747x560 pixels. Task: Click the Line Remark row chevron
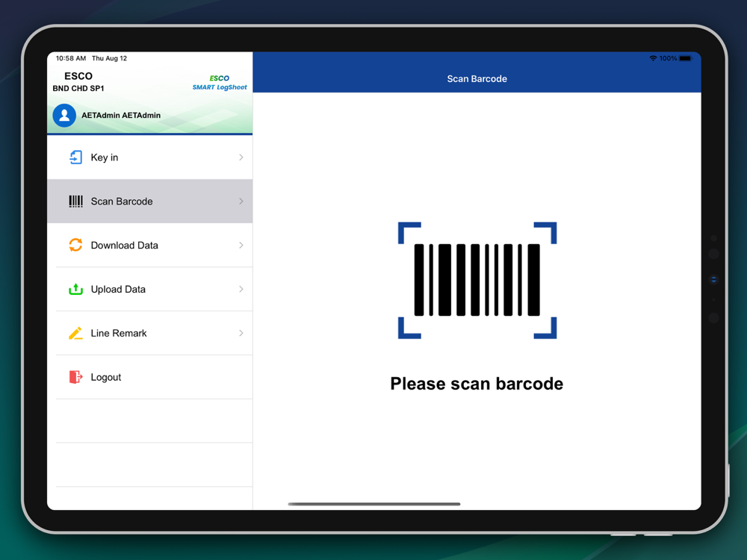241,333
